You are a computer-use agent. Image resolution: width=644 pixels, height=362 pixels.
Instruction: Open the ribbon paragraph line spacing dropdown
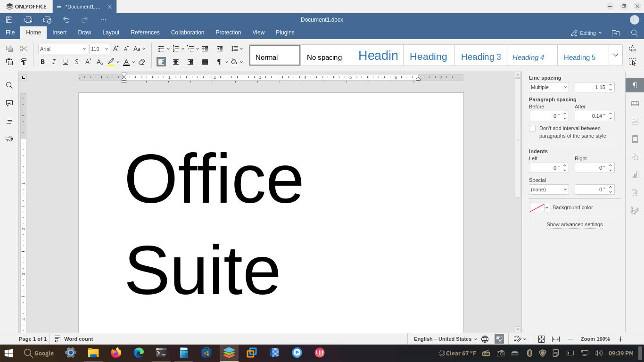(x=237, y=49)
